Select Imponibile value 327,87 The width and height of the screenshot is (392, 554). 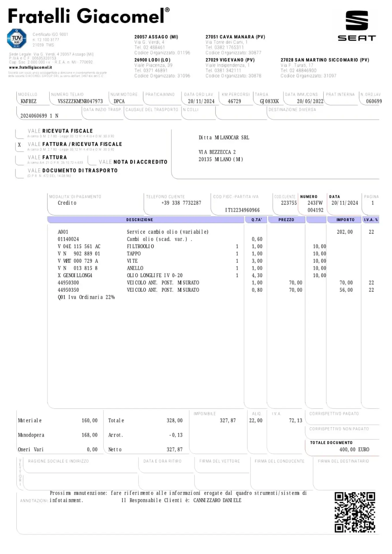pos(228,420)
